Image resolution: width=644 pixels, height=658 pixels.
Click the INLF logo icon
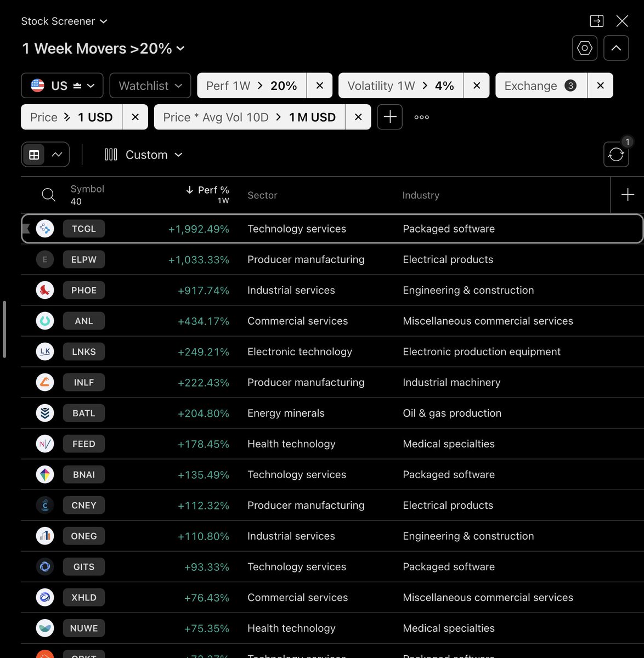45,382
